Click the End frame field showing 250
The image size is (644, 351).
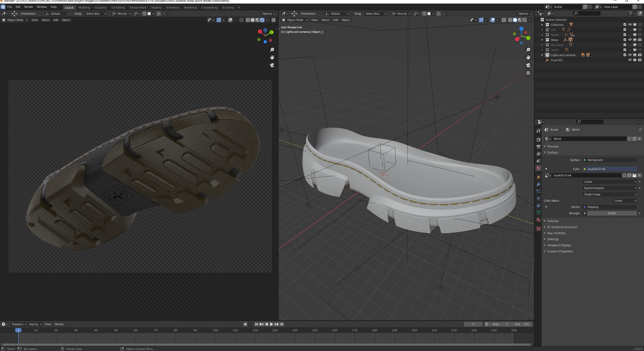[522, 324]
